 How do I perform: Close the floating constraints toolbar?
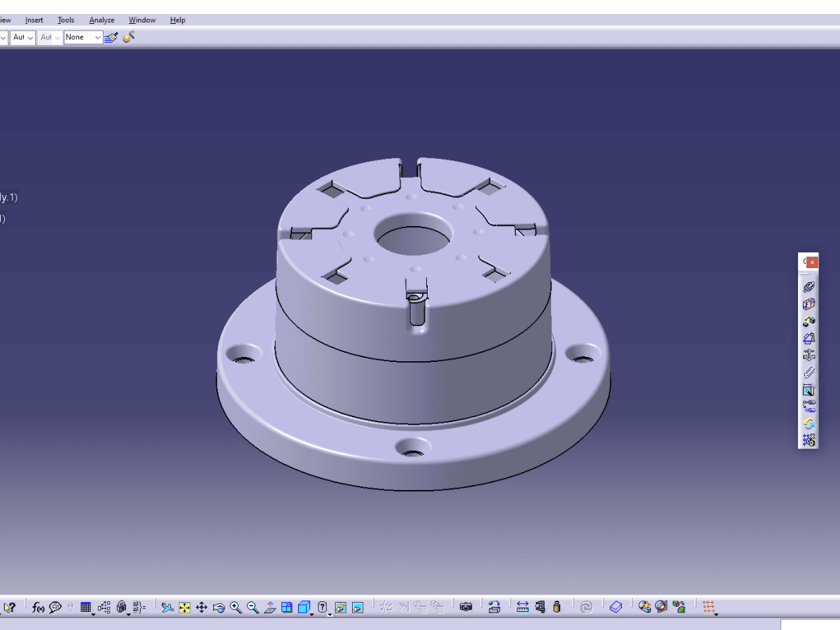[812, 262]
